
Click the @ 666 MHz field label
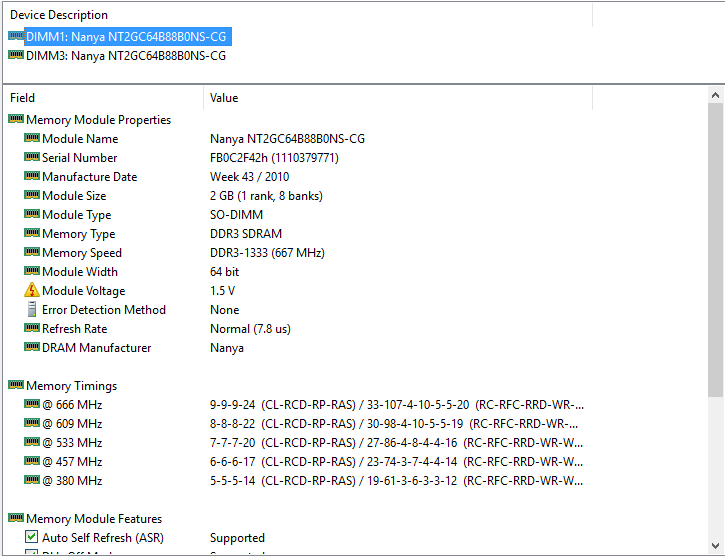(72, 405)
